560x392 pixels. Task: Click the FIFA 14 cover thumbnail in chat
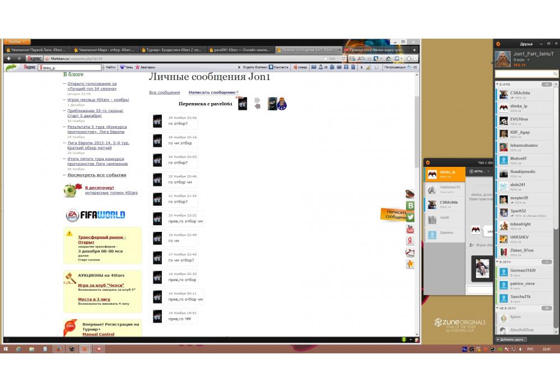pos(482,268)
